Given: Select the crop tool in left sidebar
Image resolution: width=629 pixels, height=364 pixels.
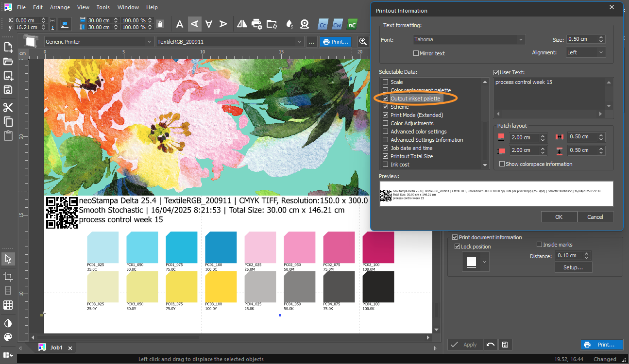Looking at the screenshot, I should click(x=8, y=277).
